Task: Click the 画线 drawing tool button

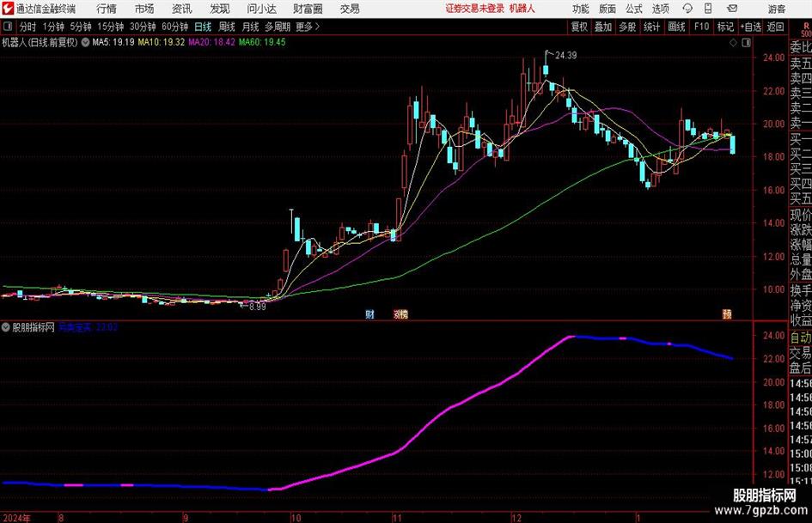Action: pyautogui.click(x=676, y=27)
